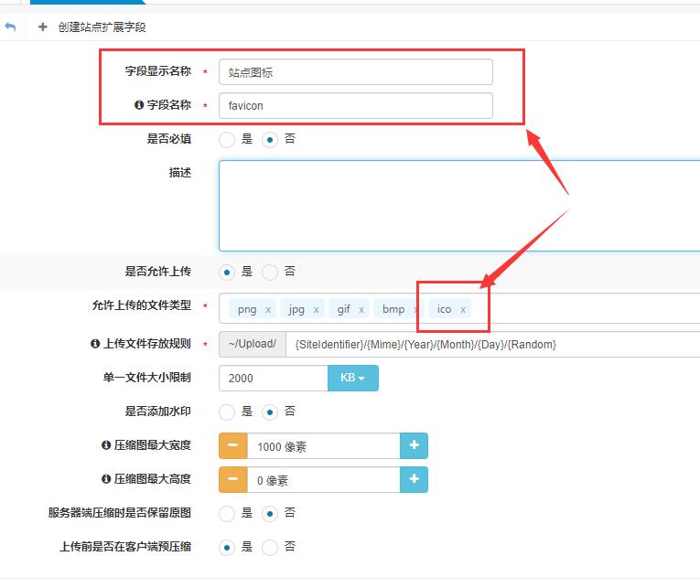The width and height of the screenshot is (700, 588).
Task: Open the KB size unit dropdown
Action: point(352,378)
